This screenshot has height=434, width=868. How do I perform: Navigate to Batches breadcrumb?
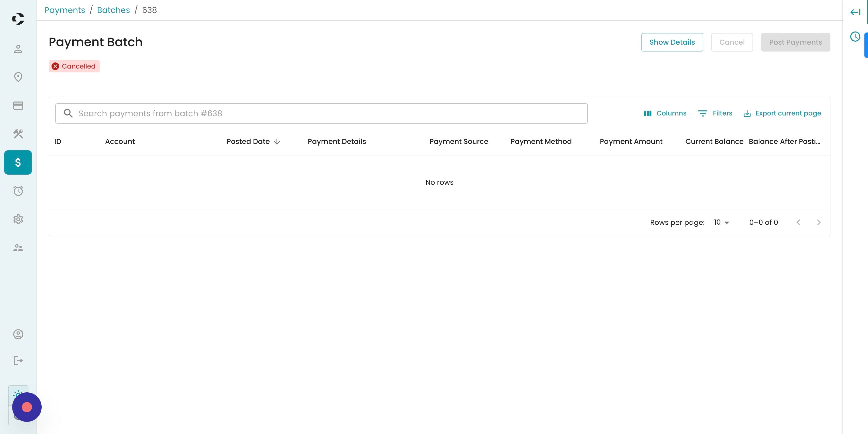point(113,10)
